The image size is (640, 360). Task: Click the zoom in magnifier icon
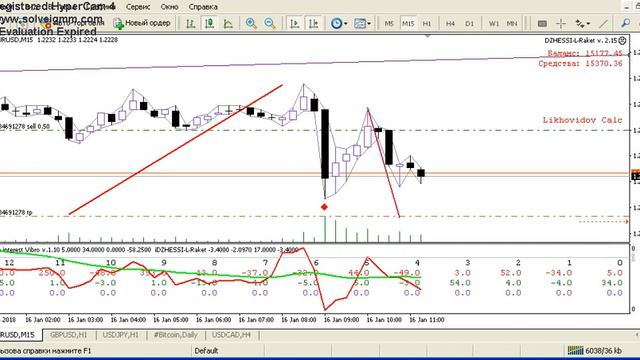pyautogui.click(x=251, y=24)
